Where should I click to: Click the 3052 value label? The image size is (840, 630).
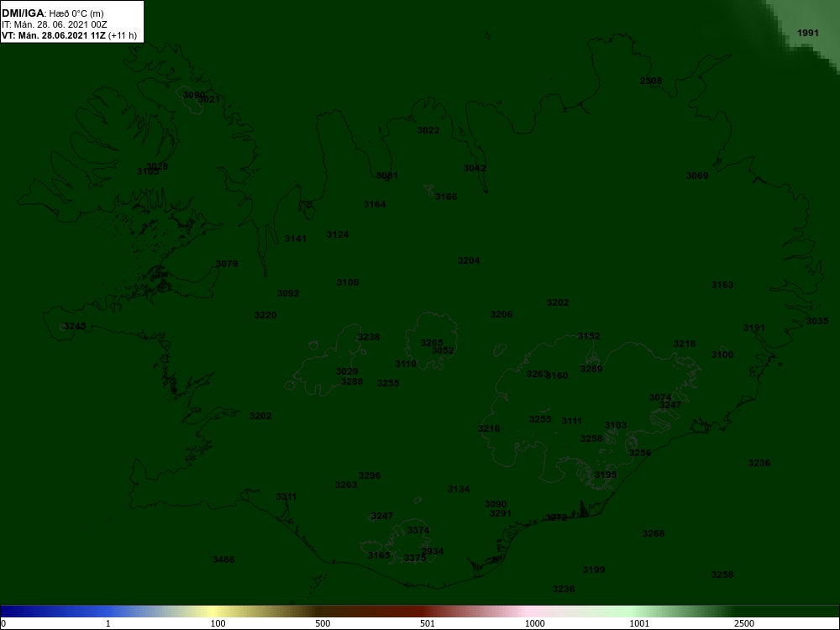click(x=443, y=350)
